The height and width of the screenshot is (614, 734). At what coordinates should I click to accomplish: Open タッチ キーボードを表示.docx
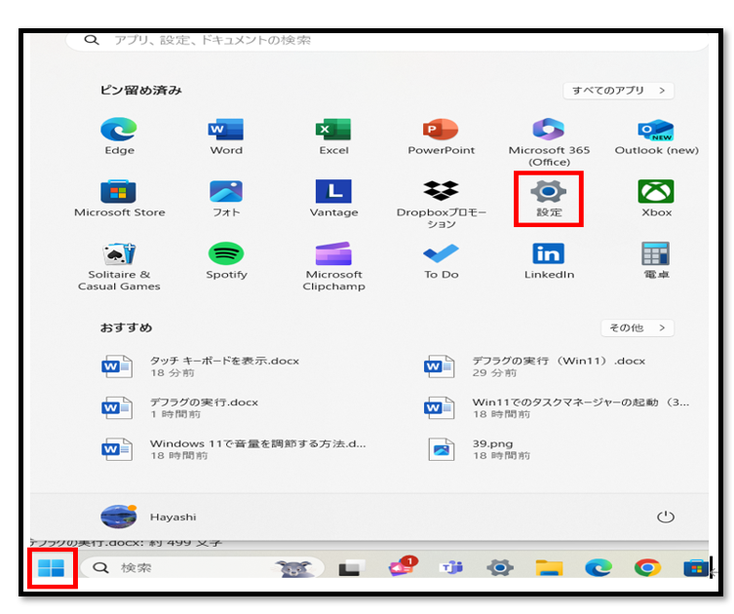[x=200, y=366]
